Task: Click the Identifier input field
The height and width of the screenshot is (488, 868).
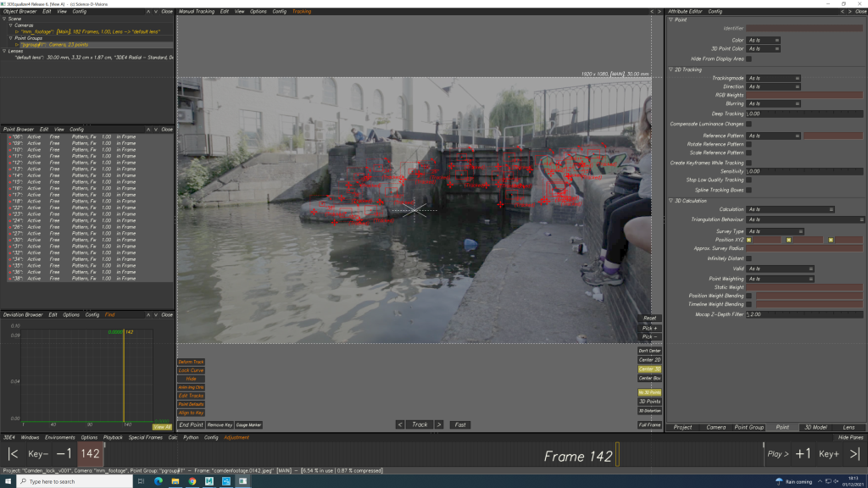Action: click(x=804, y=28)
